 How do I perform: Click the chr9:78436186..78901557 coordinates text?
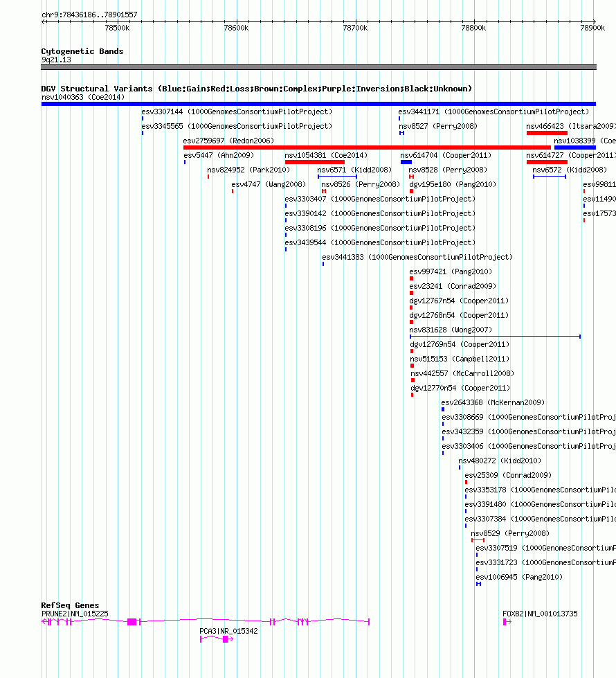coord(89,15)
